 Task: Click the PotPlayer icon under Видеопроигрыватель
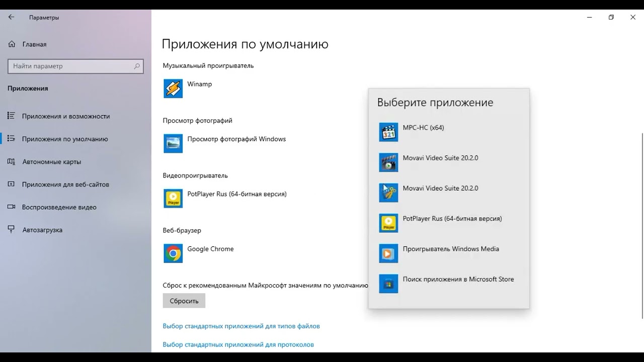173,198
